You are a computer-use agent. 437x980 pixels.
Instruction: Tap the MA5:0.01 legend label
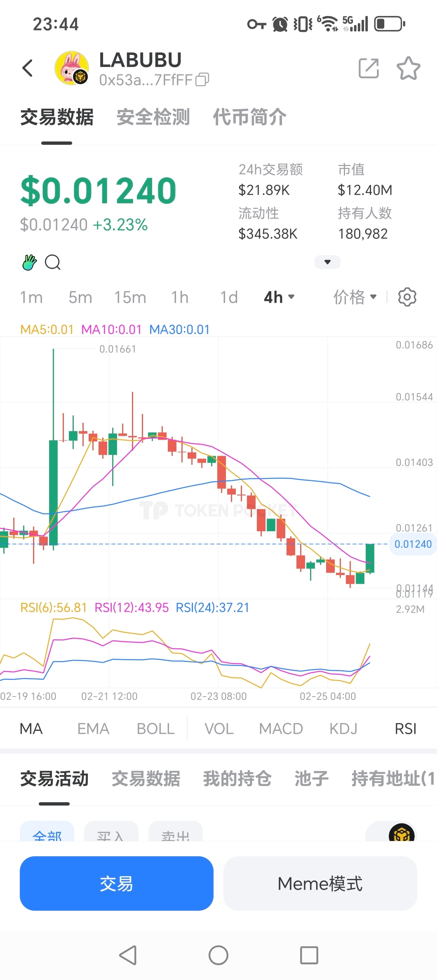[x=47, y=330]
